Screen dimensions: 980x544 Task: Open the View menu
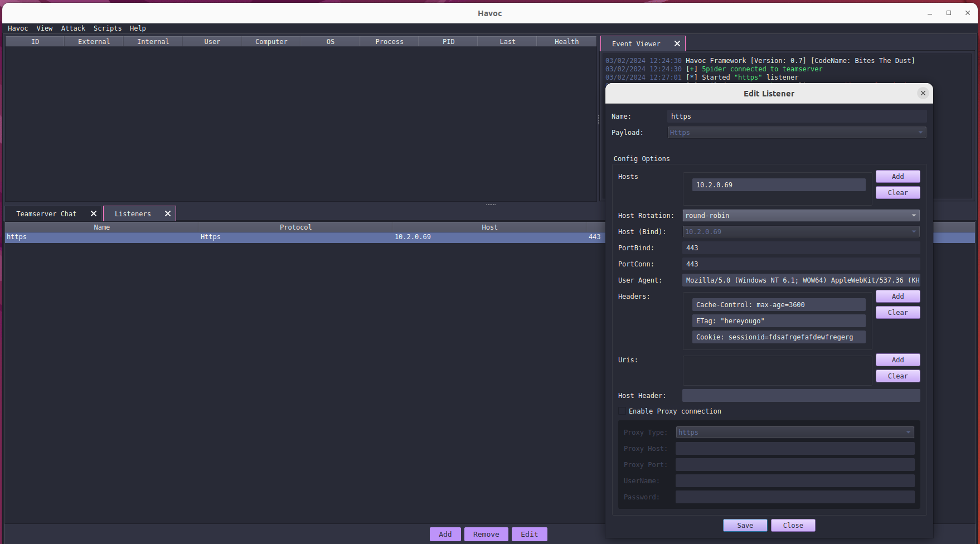point(45,28)
